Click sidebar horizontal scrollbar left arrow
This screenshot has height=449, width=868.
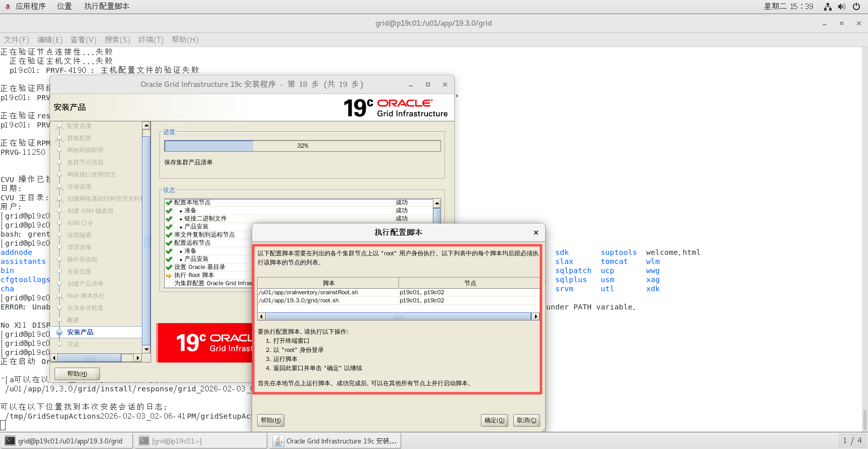(x=55, y=358)
